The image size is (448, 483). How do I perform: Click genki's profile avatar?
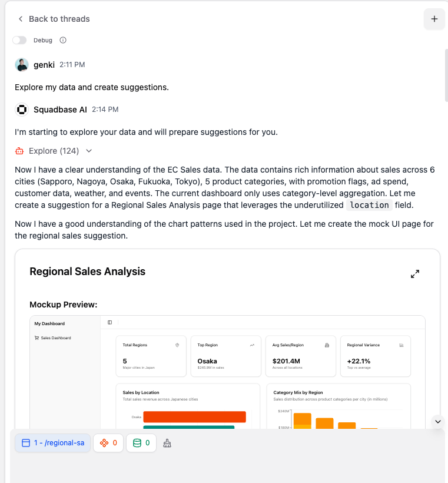22,65
